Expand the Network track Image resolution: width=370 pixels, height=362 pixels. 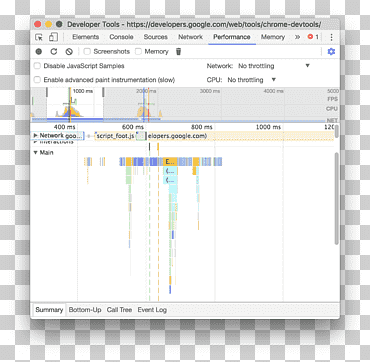point(36,136)
